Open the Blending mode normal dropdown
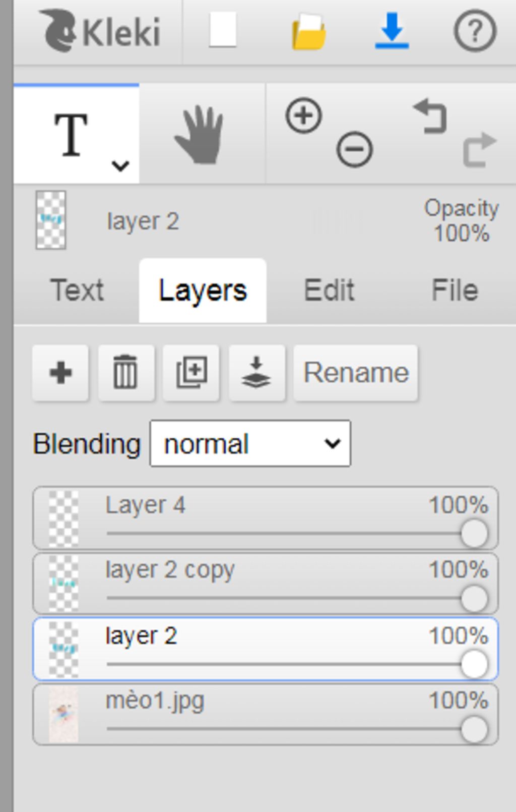 pyautogui.click(x=250, y=444)
